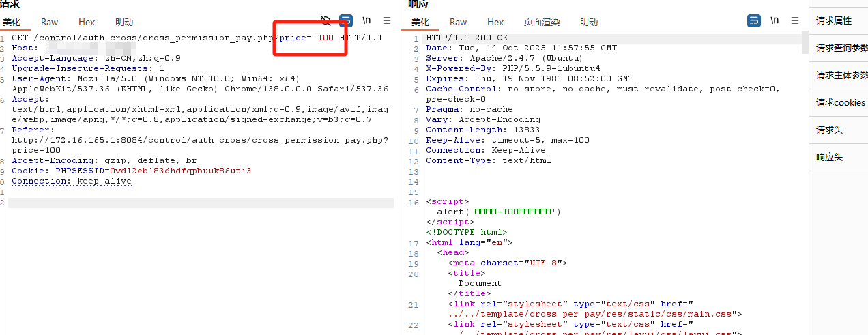868x335 pixels.
Task: Click the Accept-Language header in the request
Action: tap(96, 58)
